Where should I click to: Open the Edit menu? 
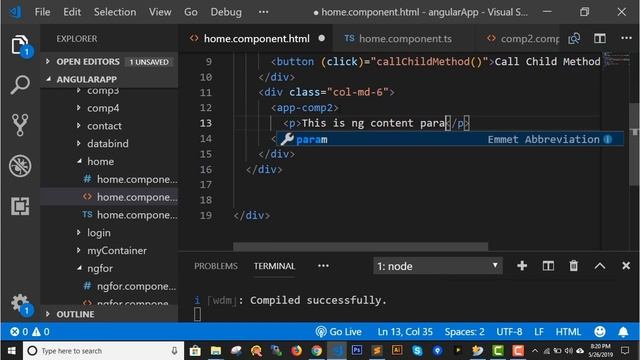tap(72, 12)
